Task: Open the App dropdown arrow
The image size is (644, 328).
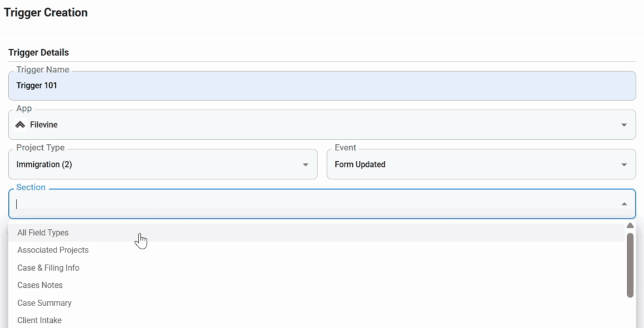Action: click(624, 125)
